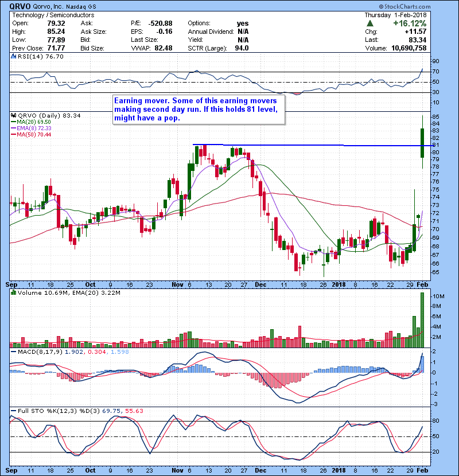Click the 8M volume axis label
Screen dimensions: 459x476
[x=437, y=306]
